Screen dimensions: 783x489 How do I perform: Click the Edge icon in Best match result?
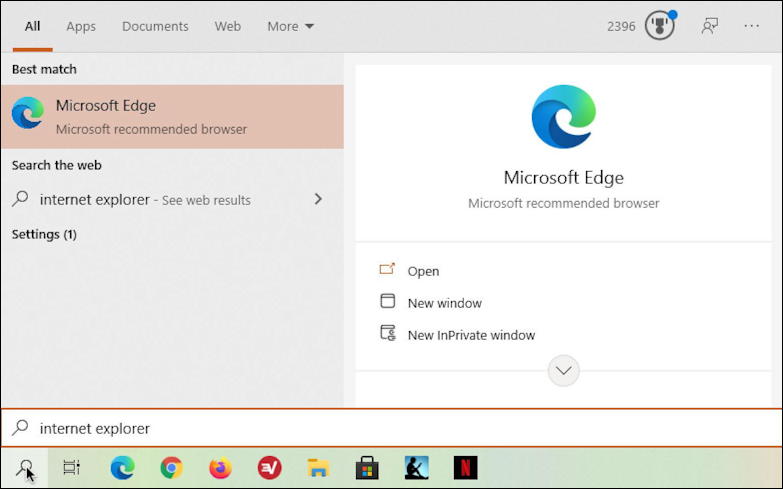[28, 113]
